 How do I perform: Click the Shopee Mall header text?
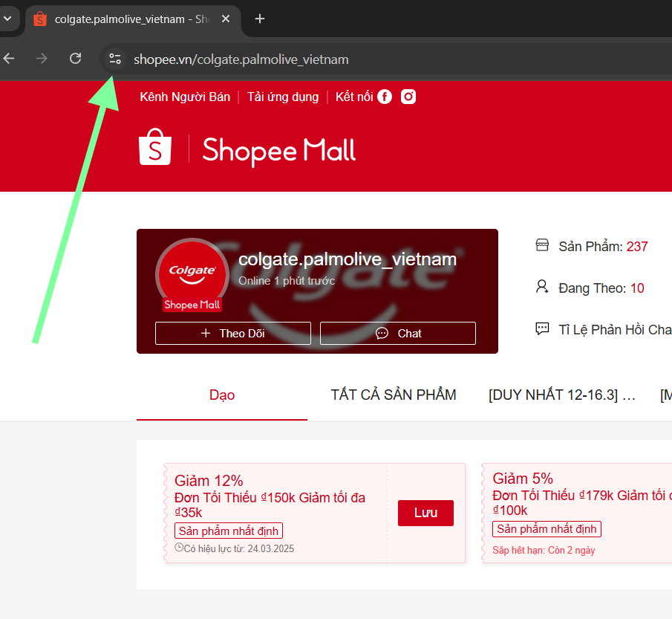coord(279,151)
